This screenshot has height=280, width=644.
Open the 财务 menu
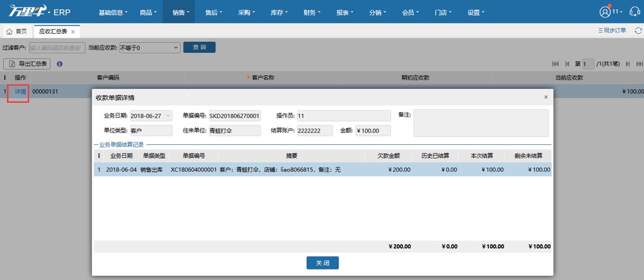[312, 12]
